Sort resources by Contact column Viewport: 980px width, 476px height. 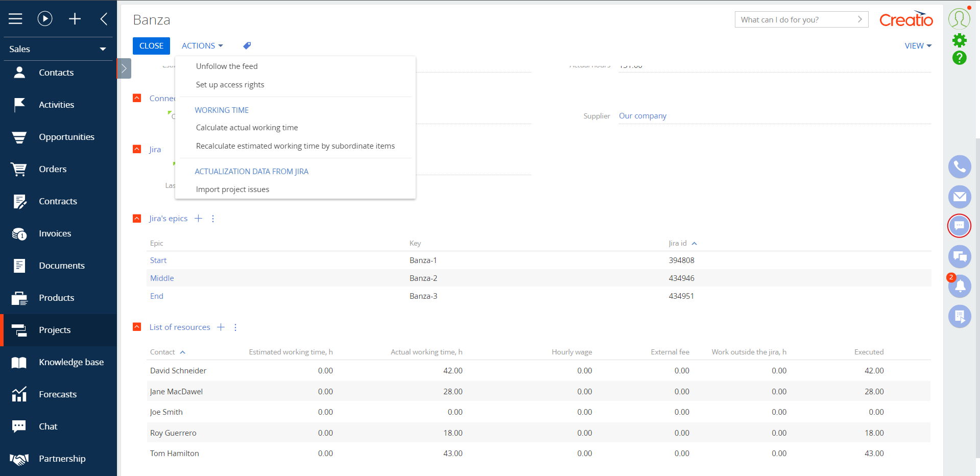168,352
